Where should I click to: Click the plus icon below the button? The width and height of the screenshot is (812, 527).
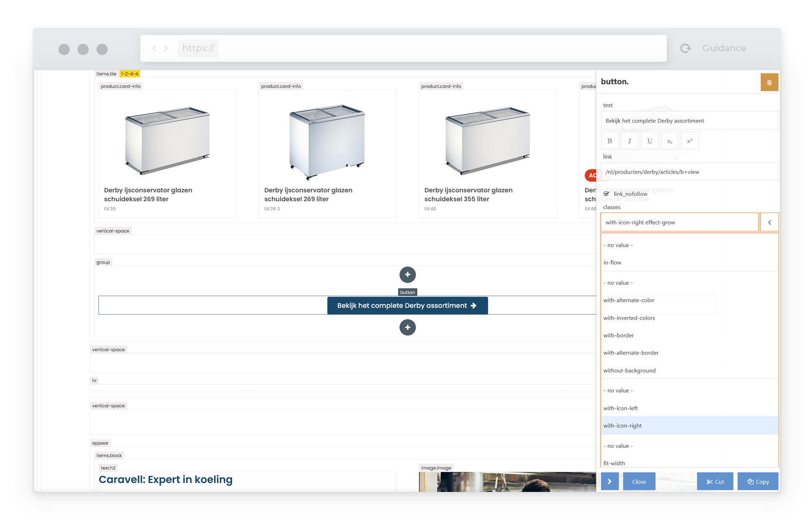(x=407, y=327)
